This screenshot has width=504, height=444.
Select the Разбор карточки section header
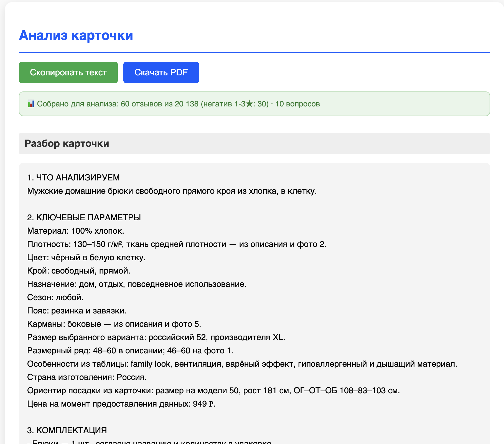coord(254,144)
